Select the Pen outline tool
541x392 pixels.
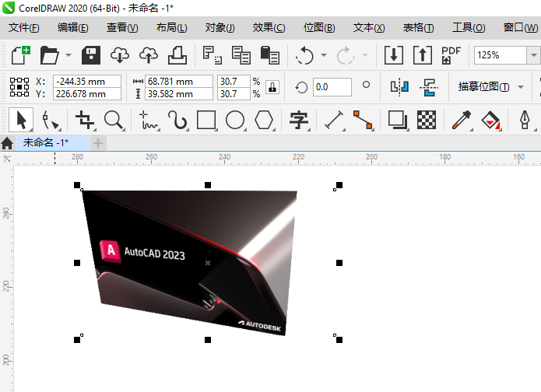[525, 120]
